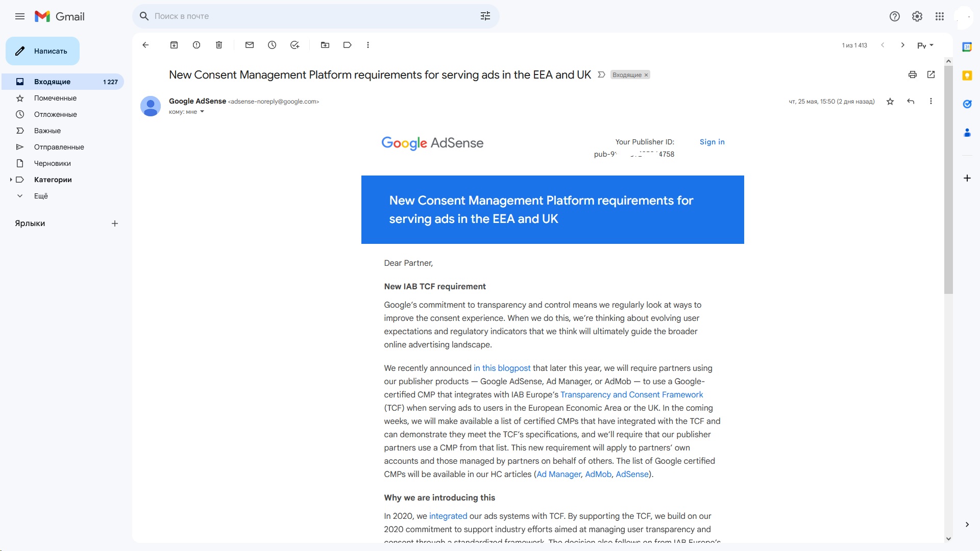Click the scrollbar down arrow

tap(948, 539)
